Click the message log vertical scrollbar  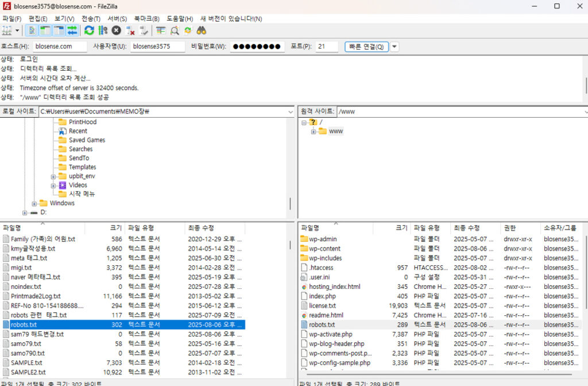(x=585, y=86)
